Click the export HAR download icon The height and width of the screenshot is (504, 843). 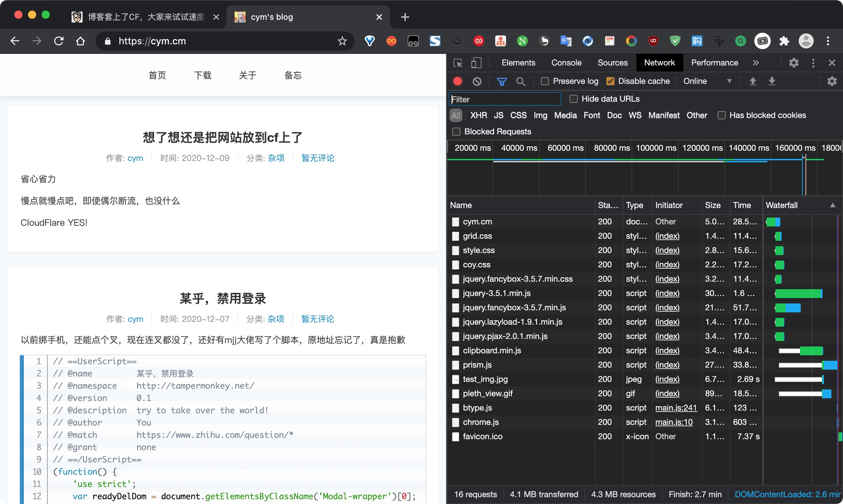pos(772,81)
